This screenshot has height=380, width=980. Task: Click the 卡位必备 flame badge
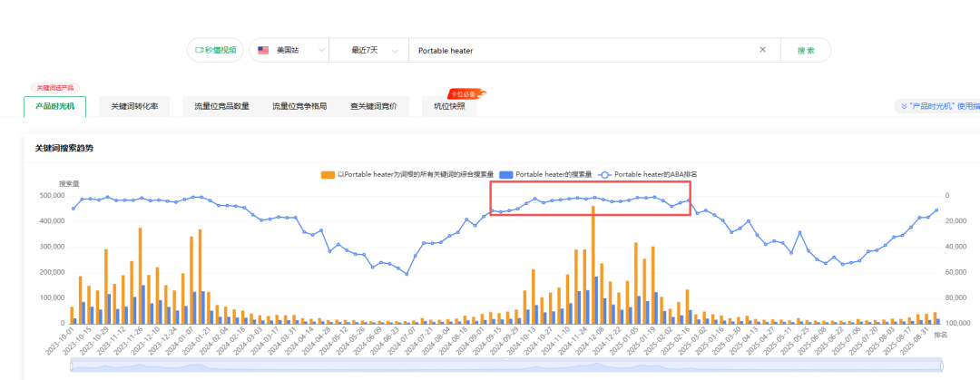(465, 93)
